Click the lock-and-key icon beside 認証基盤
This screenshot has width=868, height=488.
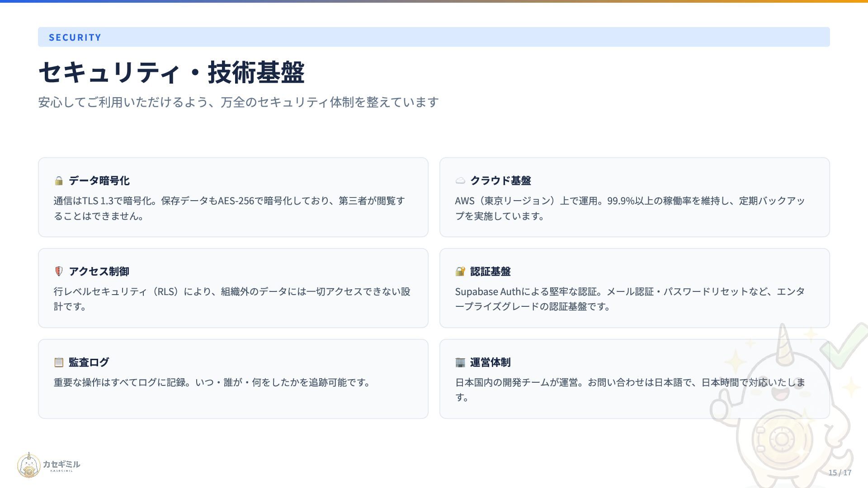coord(460,272)
